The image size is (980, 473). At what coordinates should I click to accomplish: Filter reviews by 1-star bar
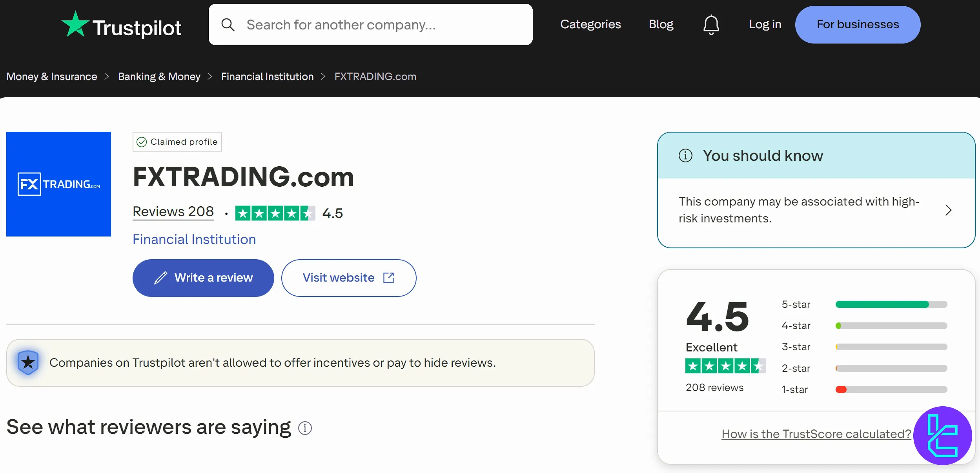(891, 389)
